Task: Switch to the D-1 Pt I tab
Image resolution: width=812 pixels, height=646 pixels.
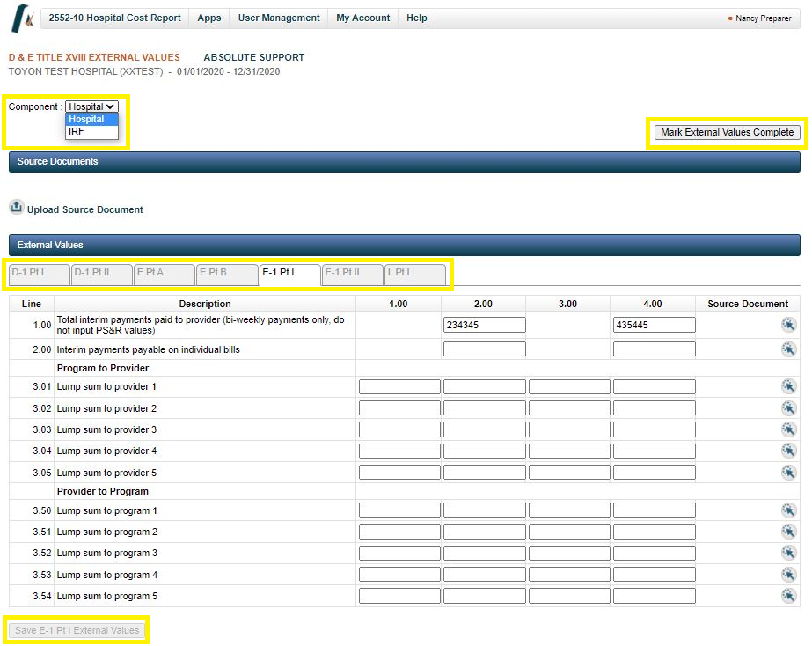Action: pyautogui.click(x=40, y=275)
